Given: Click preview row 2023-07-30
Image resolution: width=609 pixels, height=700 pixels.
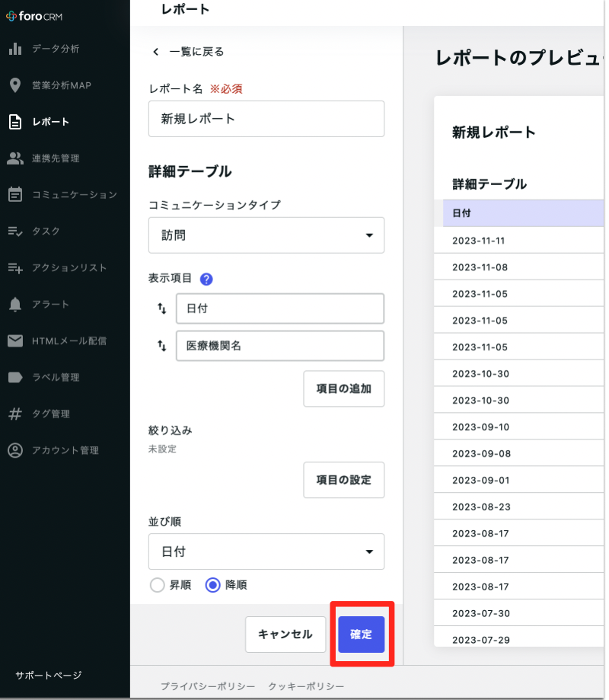Looking at the screenshot, I should pos(519,613).
